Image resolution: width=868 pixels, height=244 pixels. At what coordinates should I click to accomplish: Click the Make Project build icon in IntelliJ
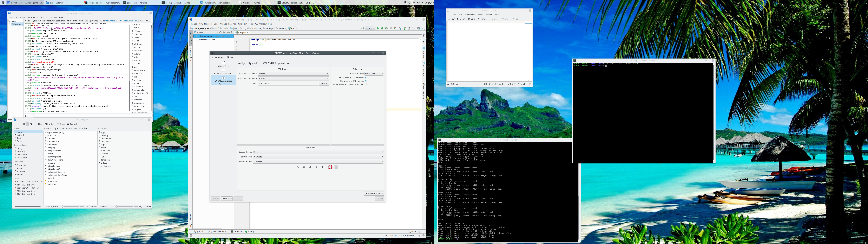[363, 28]
